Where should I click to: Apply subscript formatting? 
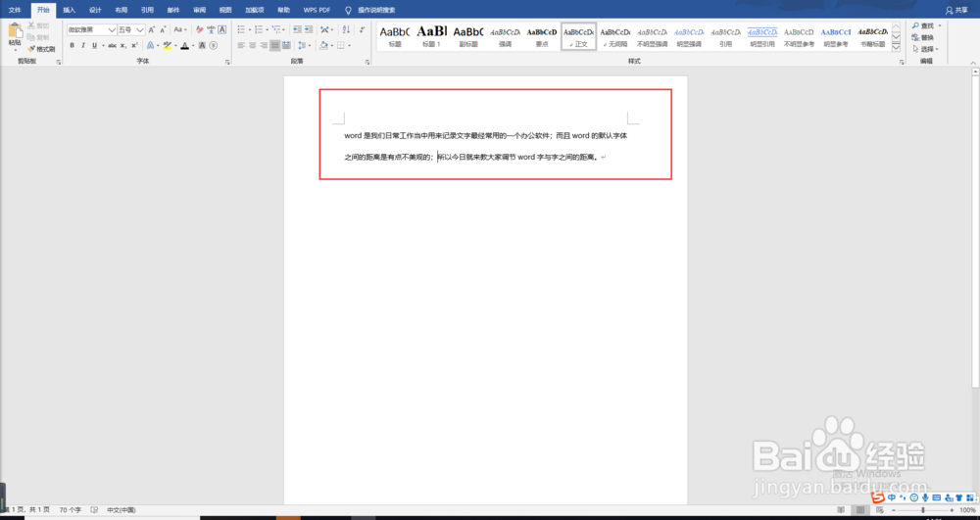click(123, 46)
